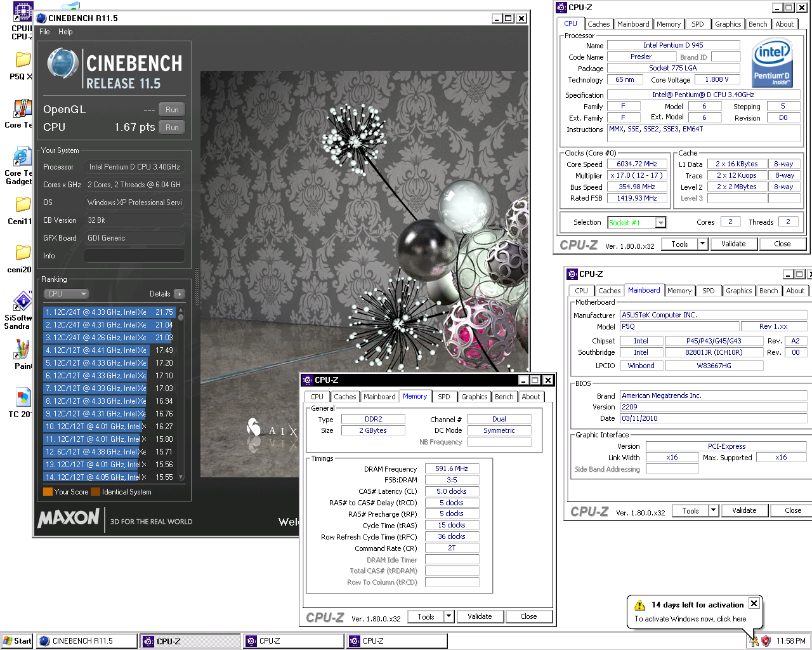This screenshot has width=812, height=650.
Task: Open the Ranking Details arrow button
Action: click(180, 294)
